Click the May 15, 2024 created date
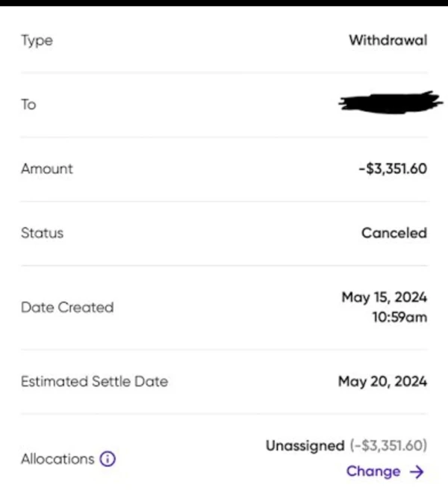This screenshot has height=502, width=448. tap(384, 297)
